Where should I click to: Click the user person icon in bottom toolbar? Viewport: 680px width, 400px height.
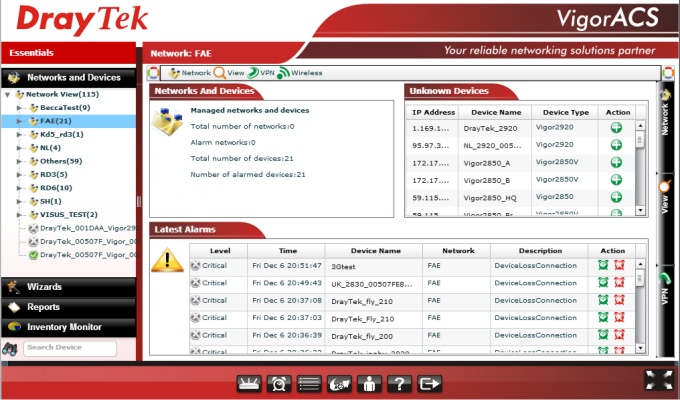pyautogui.click(x=369, y=384)
